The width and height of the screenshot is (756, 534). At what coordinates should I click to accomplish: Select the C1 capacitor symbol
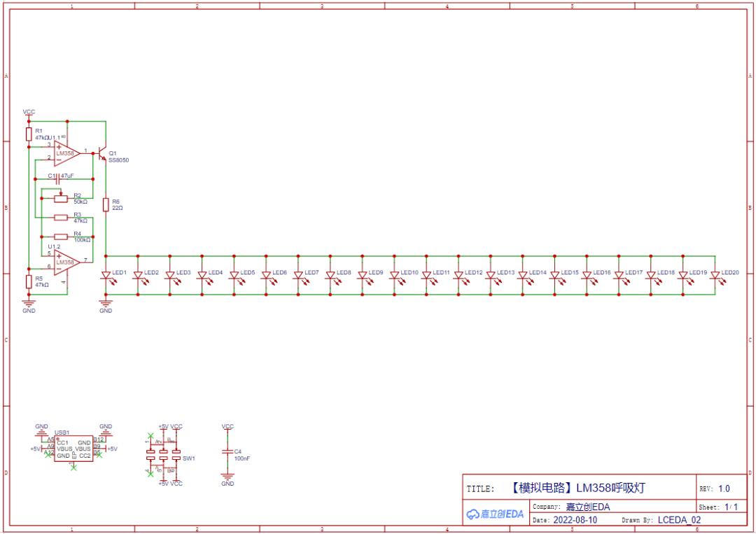58,178
